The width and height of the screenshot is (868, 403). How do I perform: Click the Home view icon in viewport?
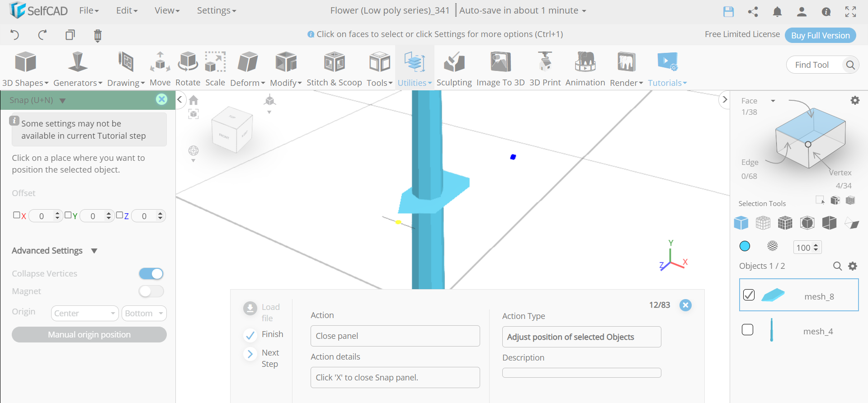193,100
